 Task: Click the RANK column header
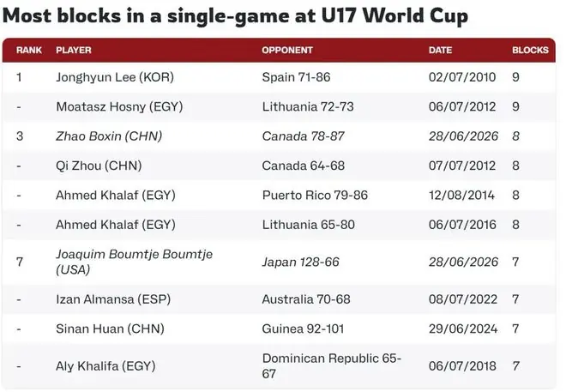coord(29,50)
